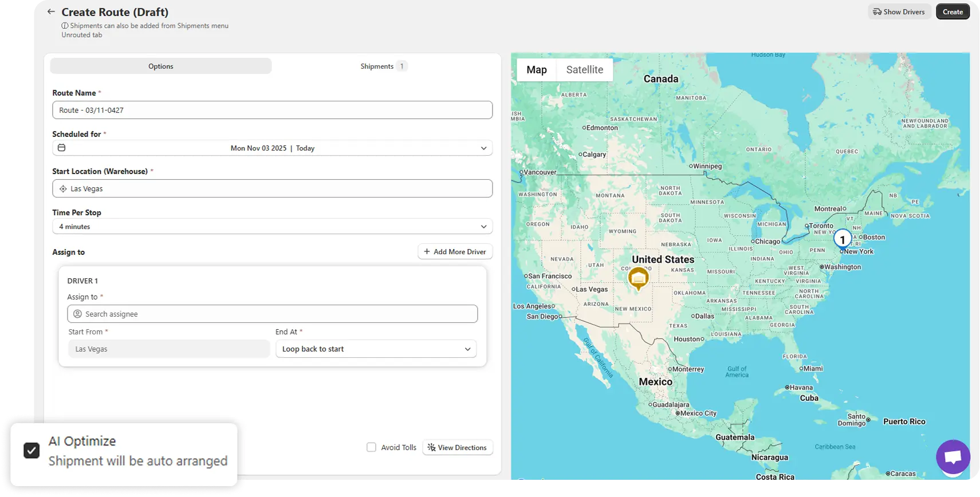Switch to the Shipments tab
Image resolution: width=980 pixels, height=497 pixels.
pyautogui.click(x=383, y=66)
